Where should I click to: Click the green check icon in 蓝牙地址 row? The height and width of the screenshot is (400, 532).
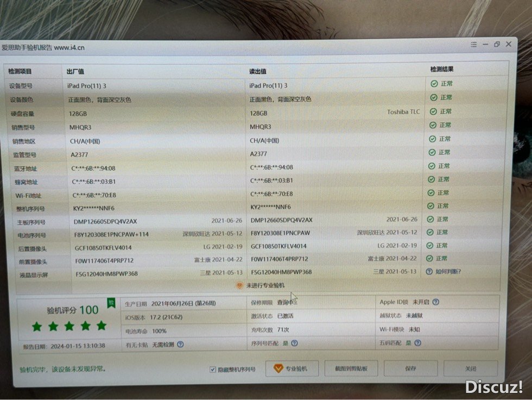click(432, 166)
